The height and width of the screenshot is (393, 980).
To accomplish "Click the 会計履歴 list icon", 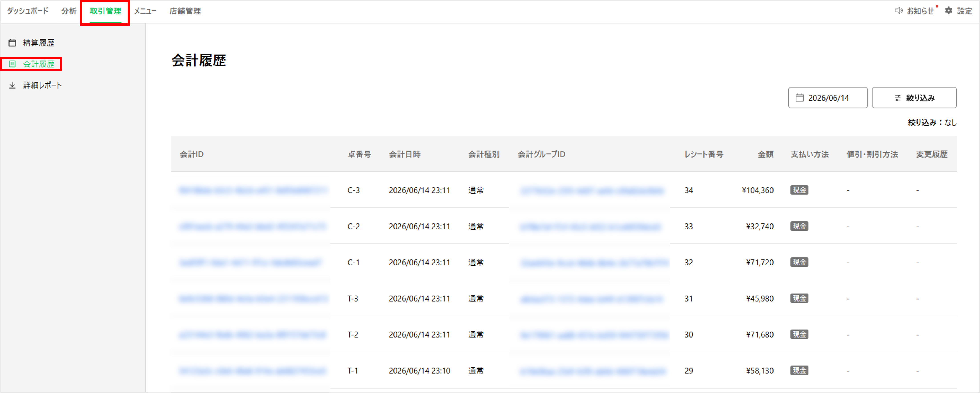I will (x=12, y=64).
